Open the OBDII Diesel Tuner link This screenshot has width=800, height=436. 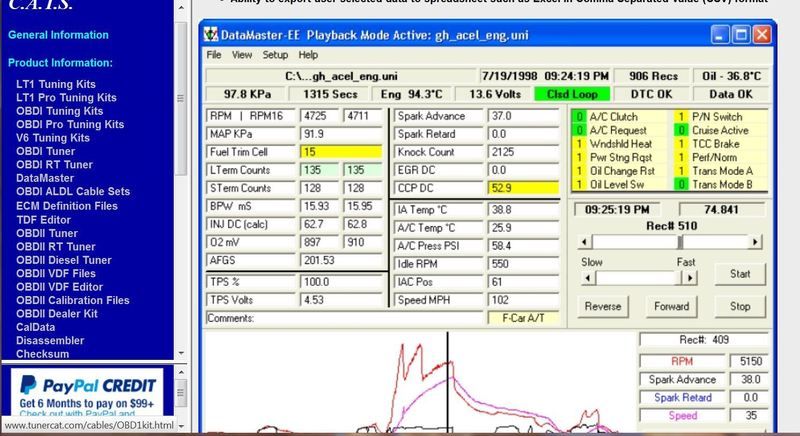pos(63,260)
